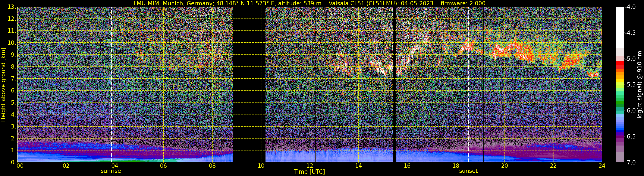Image resolution: width=644 pixels, height=176 pixels.
Task: Click height-axis tick label "0."
Action: coord(13,162)
